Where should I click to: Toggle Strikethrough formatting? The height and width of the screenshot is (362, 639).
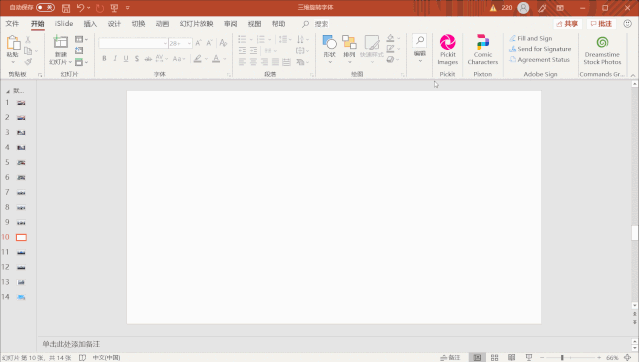pos(148,59)
